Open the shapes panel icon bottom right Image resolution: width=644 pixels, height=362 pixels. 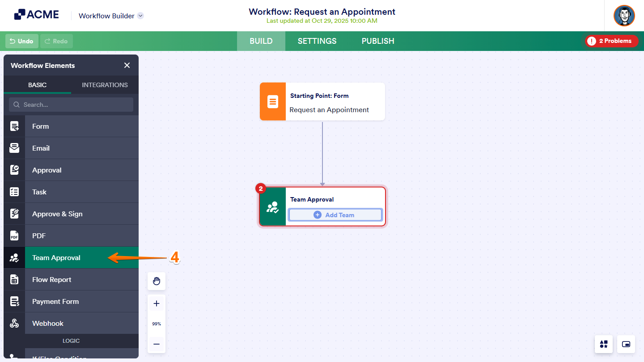pyautogui.click(x=604, y=344)
